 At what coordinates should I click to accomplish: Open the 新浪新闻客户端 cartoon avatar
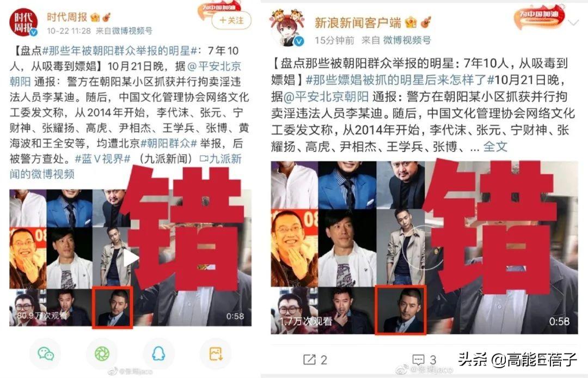[x=287, y=28]
